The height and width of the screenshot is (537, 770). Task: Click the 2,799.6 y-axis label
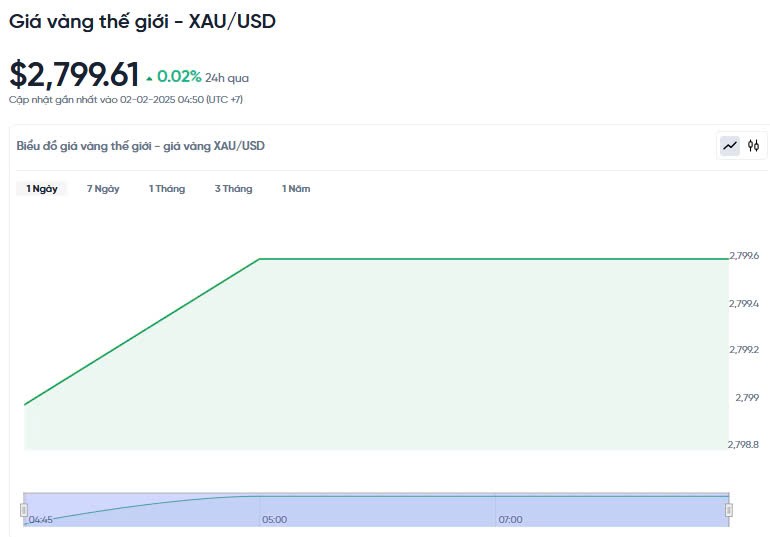(x=744, y=256)
